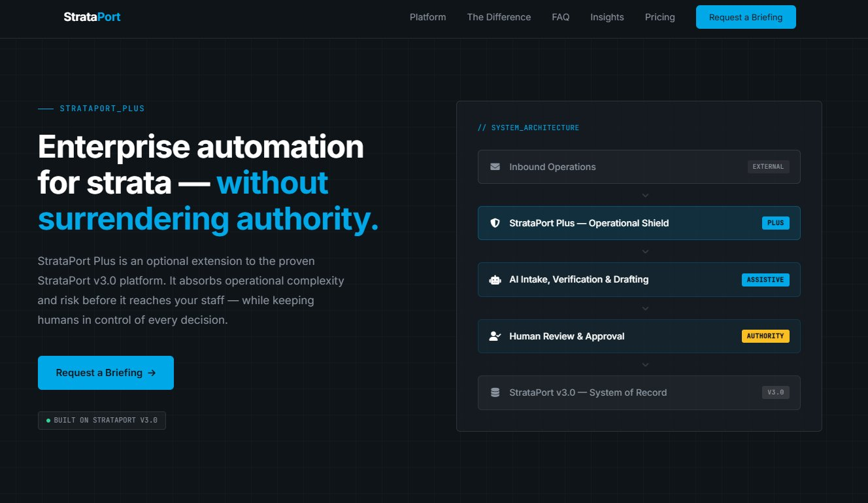Image resolution: width=868 pixels, height=503 pixels.
Task: Select Insights from the navigation bar
Action: click(607, 17)
